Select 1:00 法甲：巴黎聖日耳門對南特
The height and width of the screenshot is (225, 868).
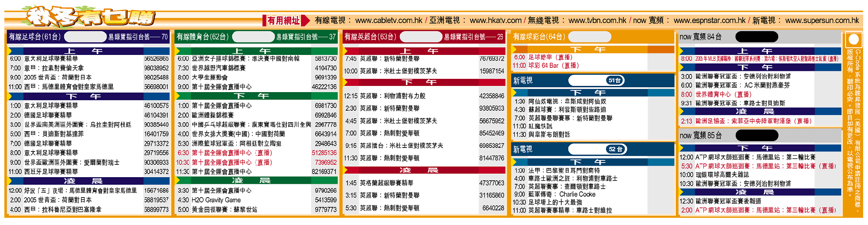tap(557, 171)
